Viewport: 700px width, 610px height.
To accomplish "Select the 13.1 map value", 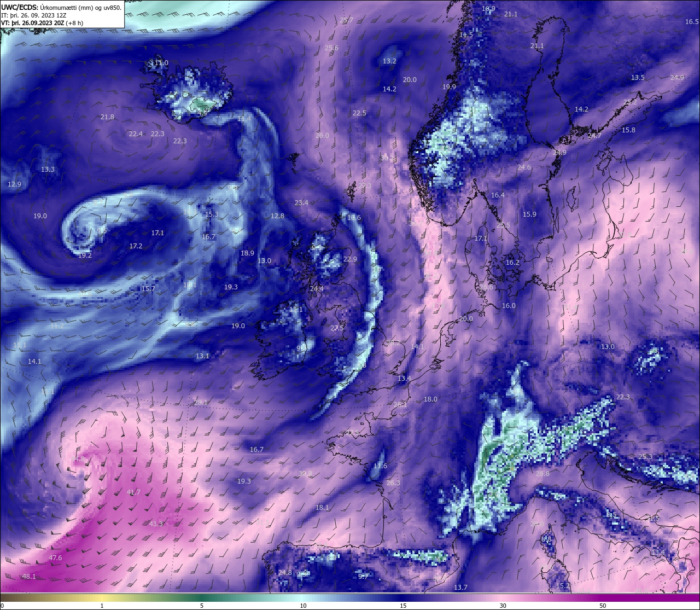I will (202, 356).
